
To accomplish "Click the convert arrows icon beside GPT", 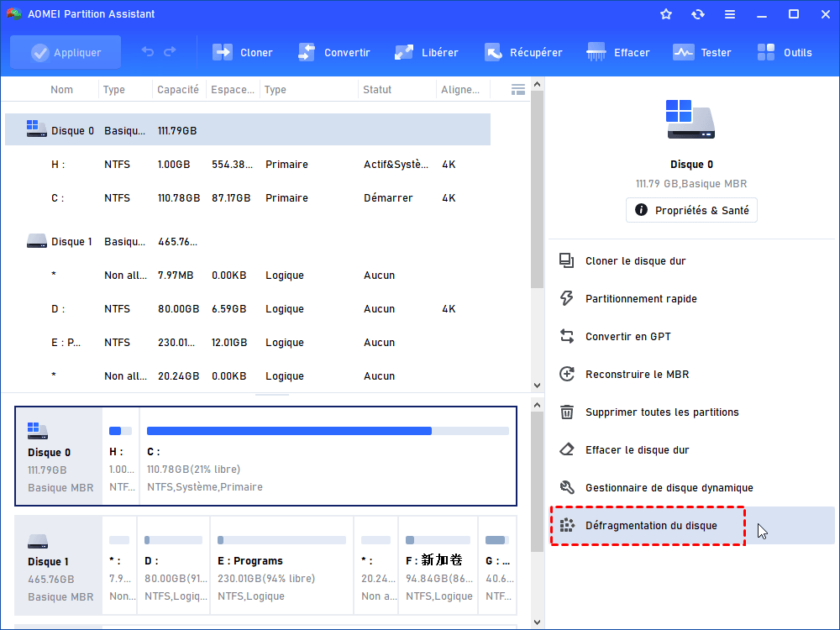I will coord(567,336).
